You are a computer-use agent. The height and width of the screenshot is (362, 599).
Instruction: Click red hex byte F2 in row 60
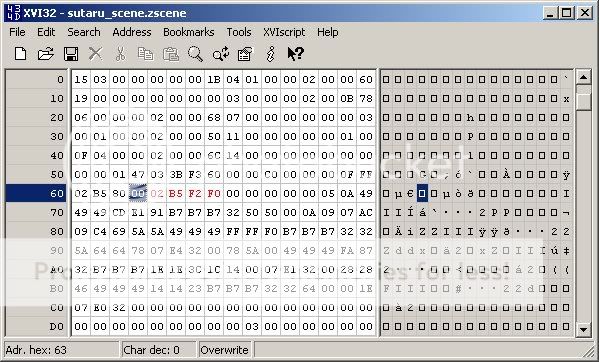(195, 193)
